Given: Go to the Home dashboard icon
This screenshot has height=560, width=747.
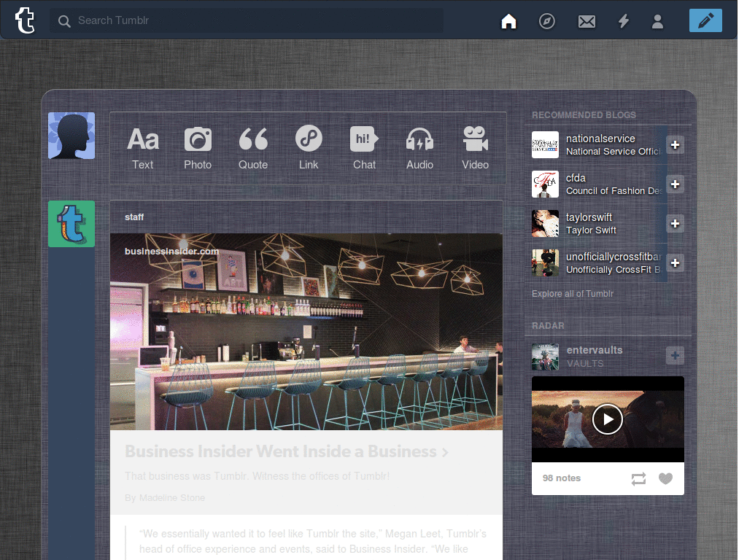Looking at the screenshot, I should [x=508, y=21].
